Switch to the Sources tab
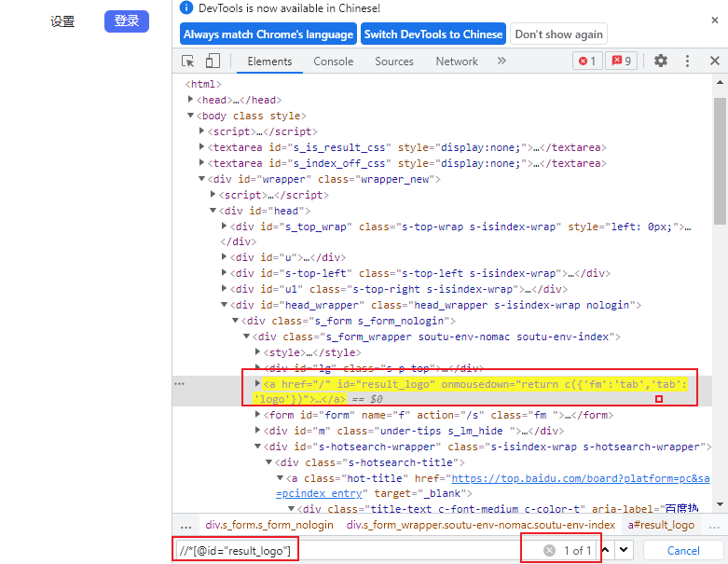728x564 pixels. click(394, 62)
